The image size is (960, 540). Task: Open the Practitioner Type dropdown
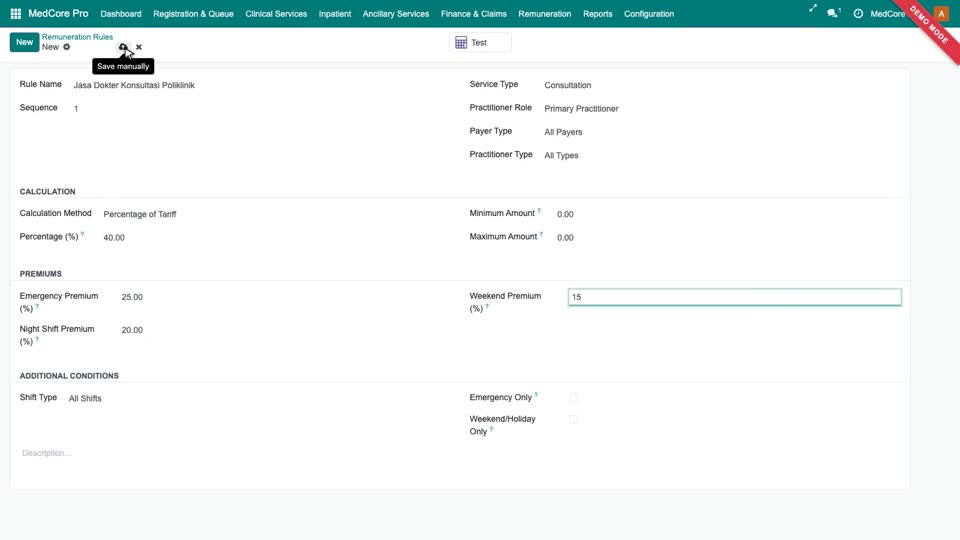click(722, 156)
